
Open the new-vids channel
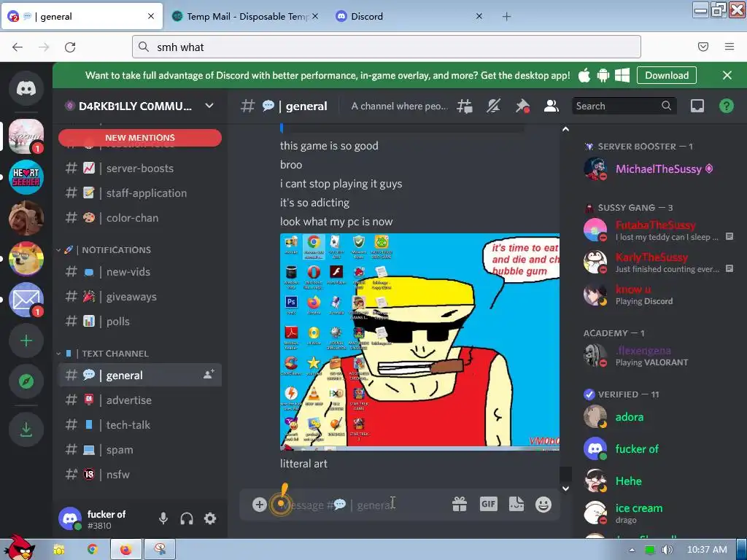(x=139, y=272)
